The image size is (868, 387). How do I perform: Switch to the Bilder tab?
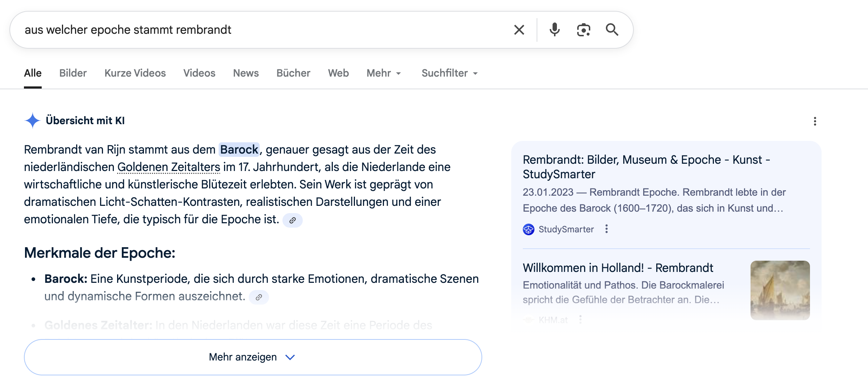[73, 73]
